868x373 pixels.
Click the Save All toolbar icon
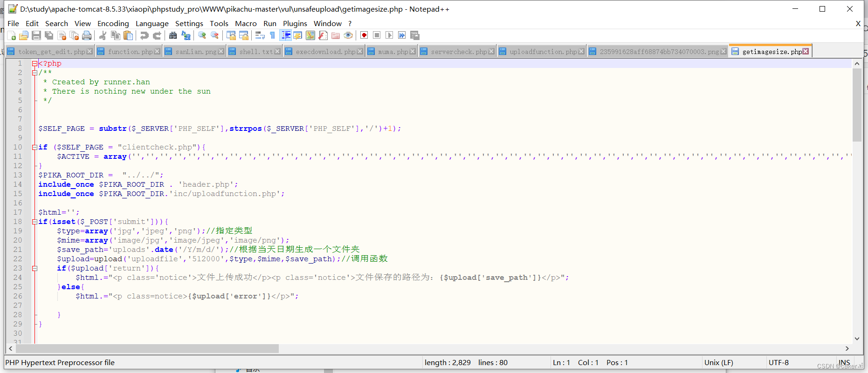tap(49, 35)
